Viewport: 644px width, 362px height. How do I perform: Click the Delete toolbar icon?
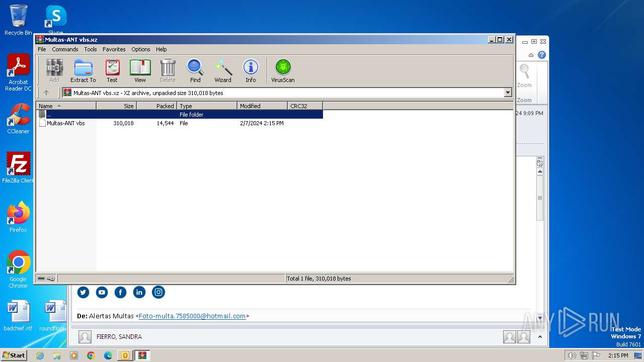168,71
